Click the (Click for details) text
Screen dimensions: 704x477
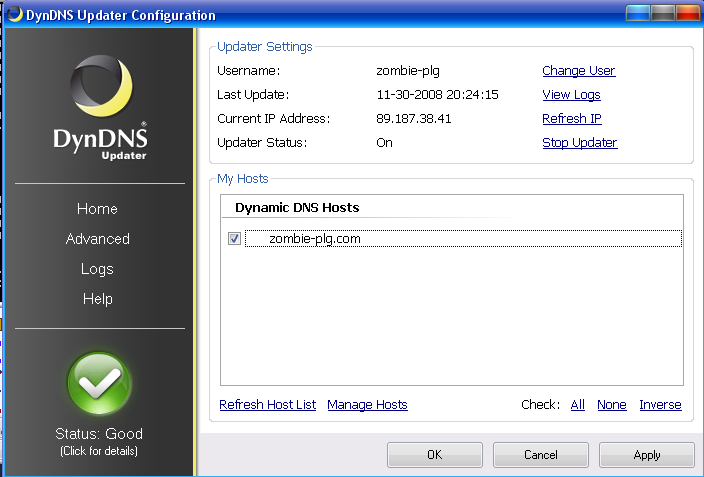(99, 451)
